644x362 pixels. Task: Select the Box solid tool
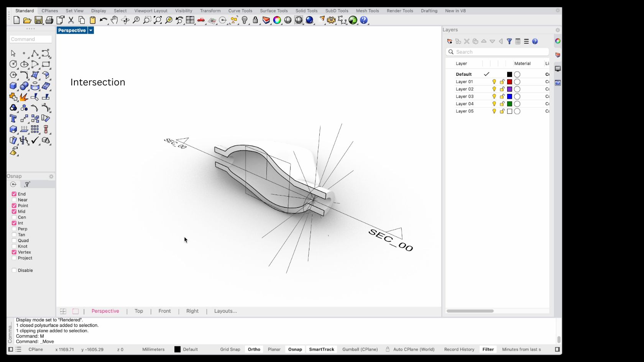13,86
